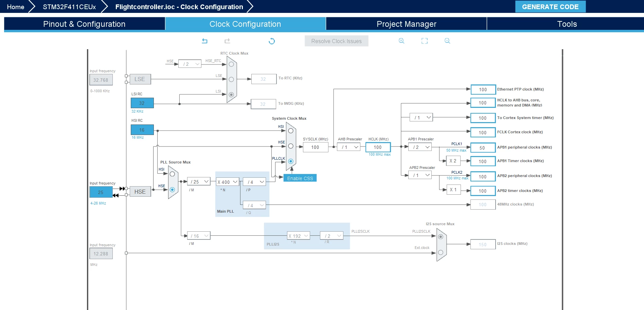Select LSE input on RTC Clock Mux
Viewport: 644px width, 310px height.
tap(231, 79)
